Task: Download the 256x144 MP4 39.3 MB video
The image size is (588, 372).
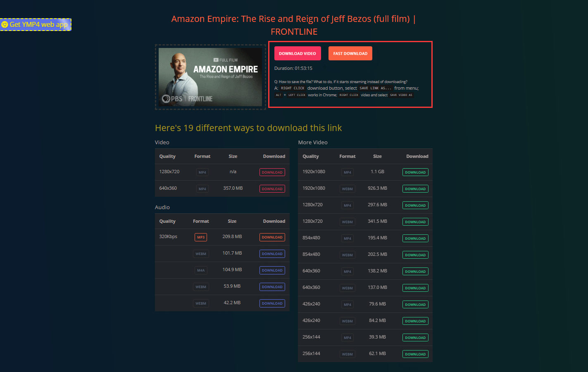Action: coord(415,338)
